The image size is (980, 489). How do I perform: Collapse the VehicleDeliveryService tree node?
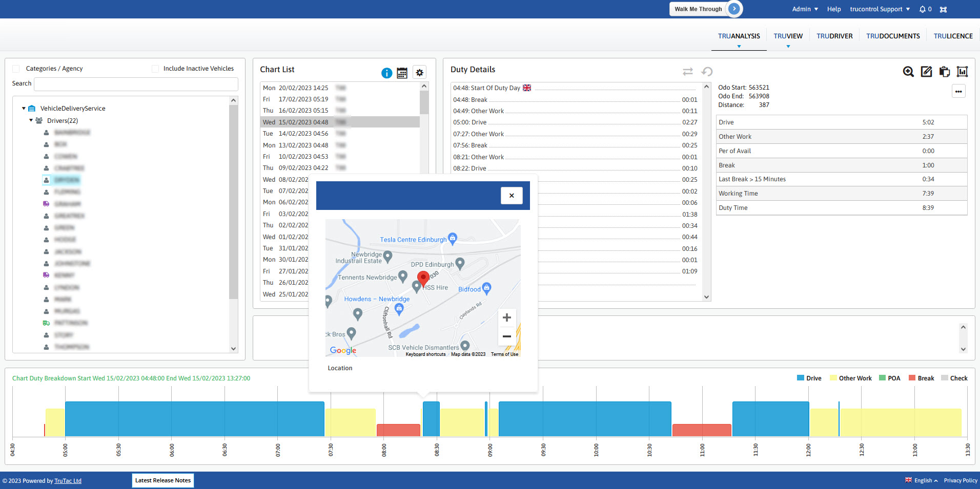click(x=24, y=109)
